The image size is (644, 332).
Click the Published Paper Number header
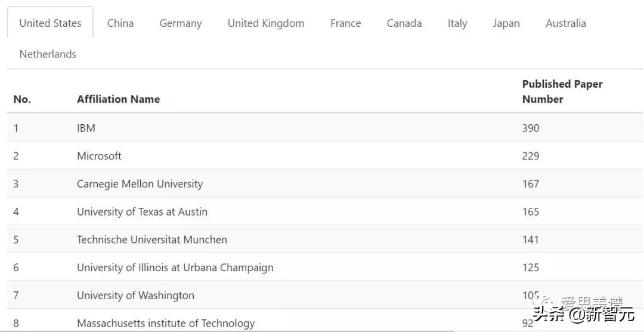[x=562, y=91]
